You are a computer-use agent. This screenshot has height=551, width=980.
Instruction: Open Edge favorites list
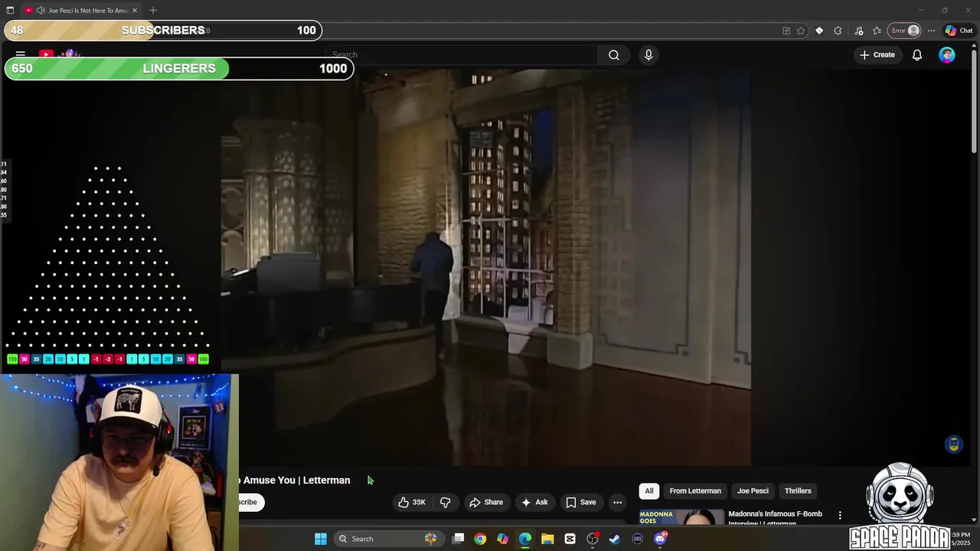(x=877, y=31)
